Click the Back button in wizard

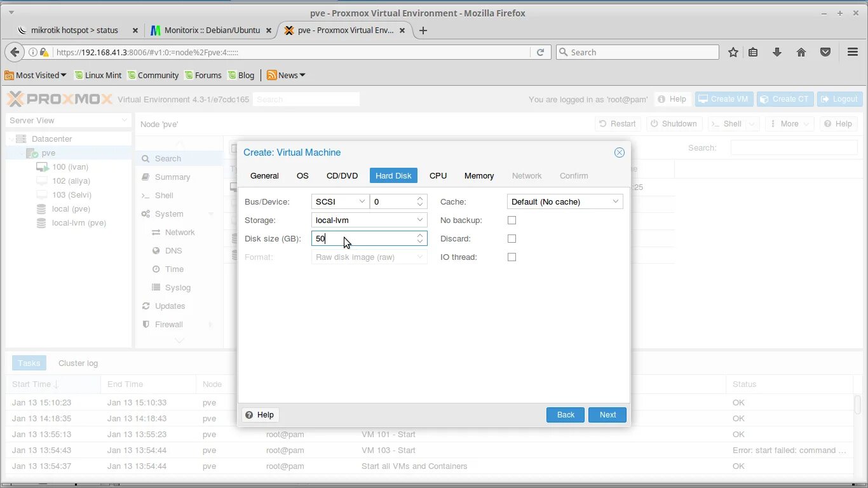click(x=566, y=414)
